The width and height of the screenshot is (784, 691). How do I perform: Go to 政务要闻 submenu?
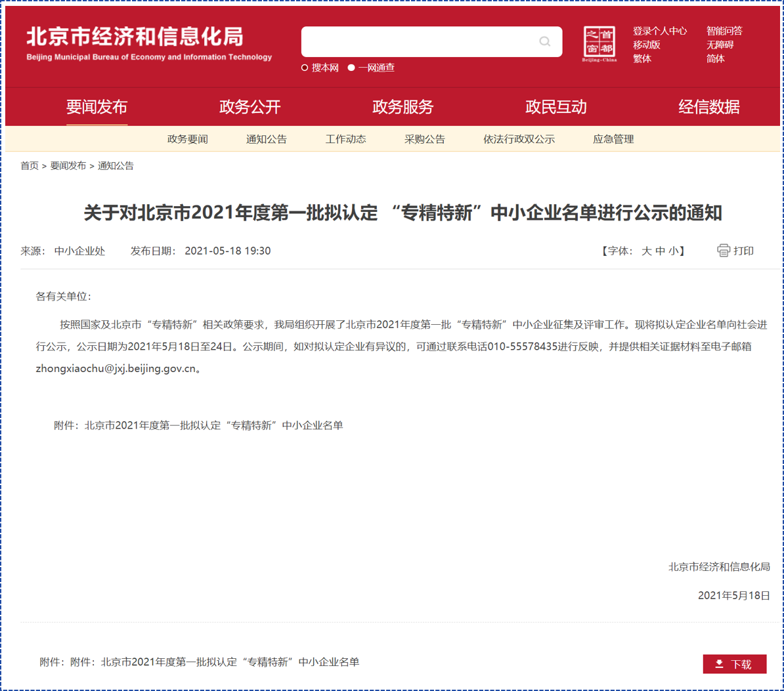188,139
